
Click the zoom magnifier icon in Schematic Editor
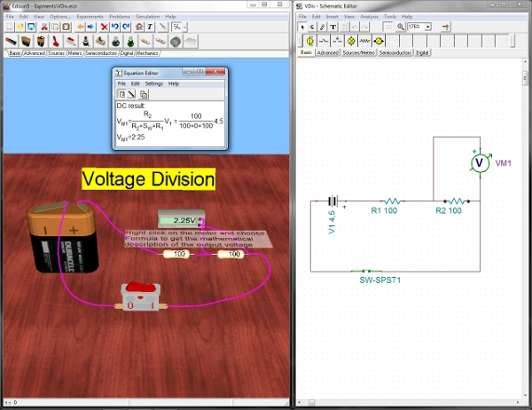(401, 27)
